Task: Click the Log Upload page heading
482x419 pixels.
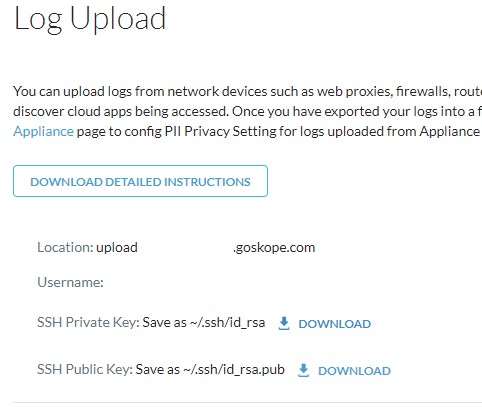Action: tap(90, 18)
